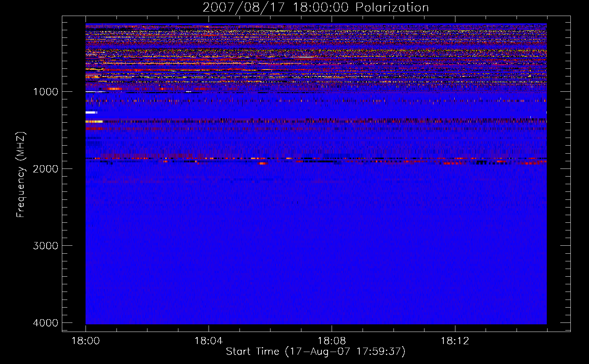Click the 18:12 time tick label

(x=455, y=341)
